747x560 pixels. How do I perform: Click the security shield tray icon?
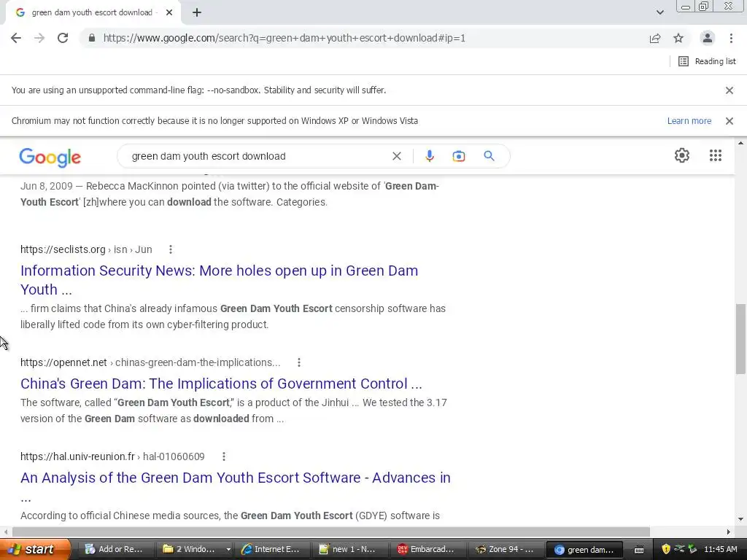[665, 549]
